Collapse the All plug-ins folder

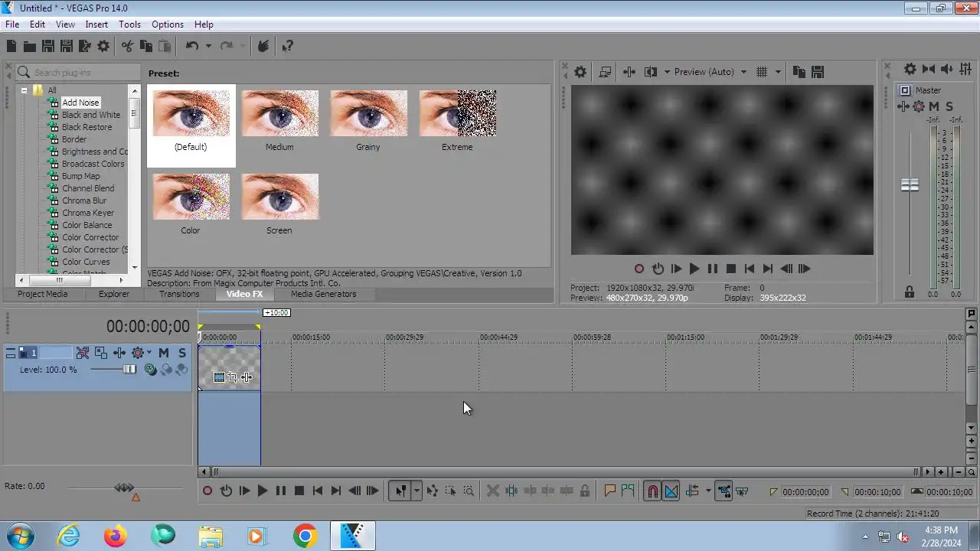coord(24,90)
